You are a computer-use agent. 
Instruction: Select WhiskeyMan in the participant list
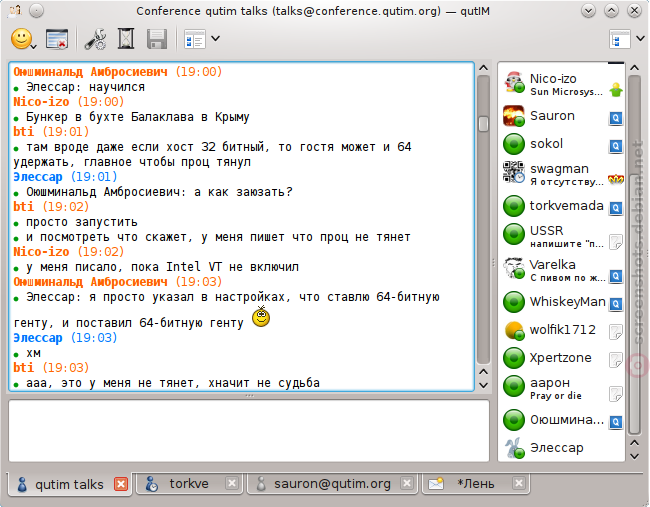561,302
